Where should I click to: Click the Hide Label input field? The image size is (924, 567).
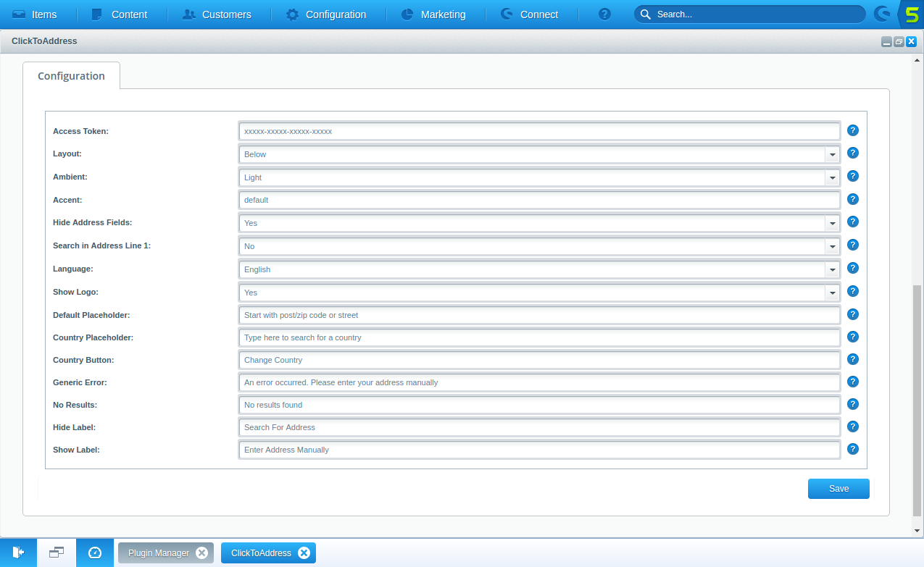(x=539, y=427)
